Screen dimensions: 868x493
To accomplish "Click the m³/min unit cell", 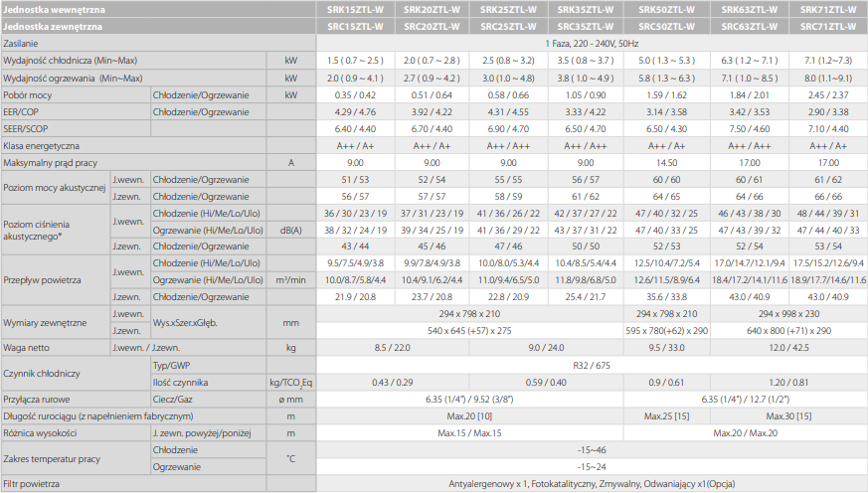I will 291,280.
